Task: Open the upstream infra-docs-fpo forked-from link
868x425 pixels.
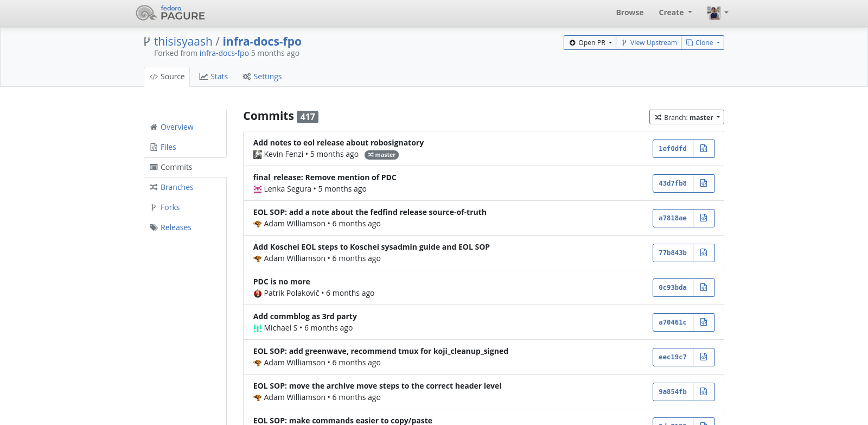Action: click(224, 53)
